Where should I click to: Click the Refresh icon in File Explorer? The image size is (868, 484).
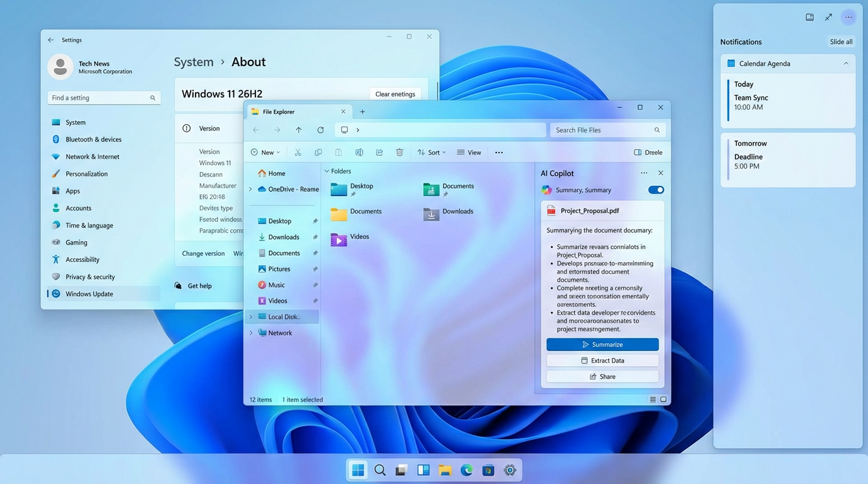click(320, 130)
